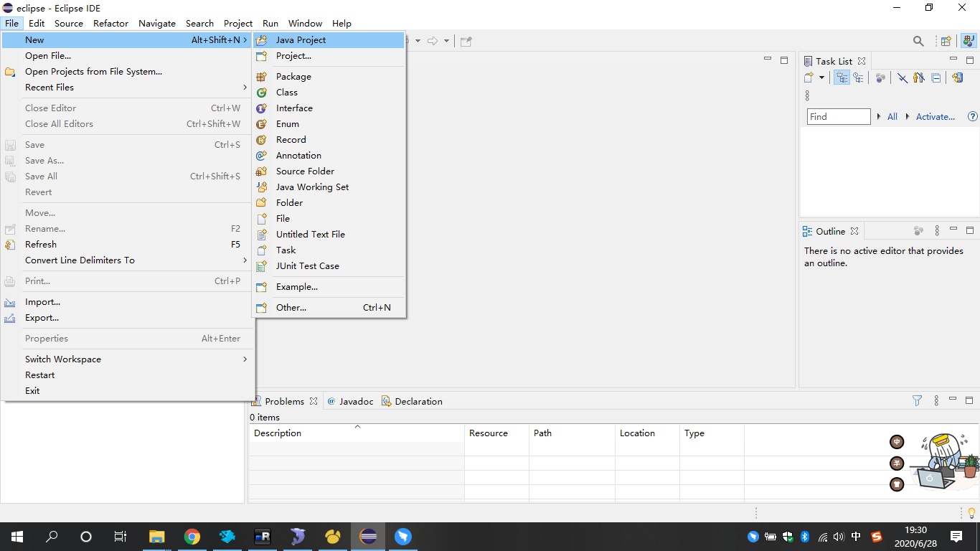
Task: Click Open File... in File menu
Action: [127, 56]
